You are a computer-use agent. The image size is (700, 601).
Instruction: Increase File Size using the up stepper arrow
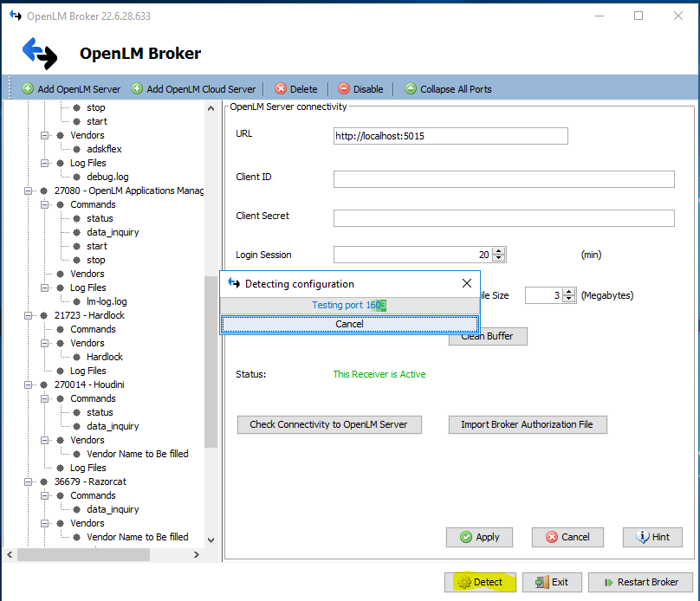click(567, 291)
